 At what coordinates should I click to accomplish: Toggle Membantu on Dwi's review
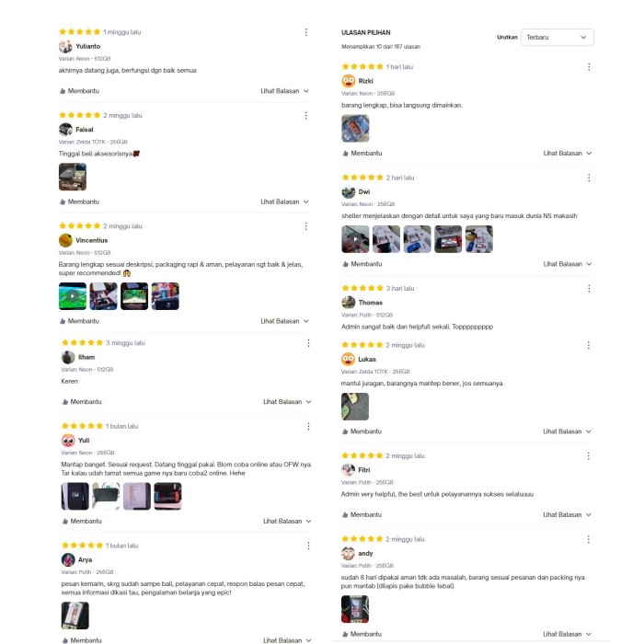click(x=362, y=264)
